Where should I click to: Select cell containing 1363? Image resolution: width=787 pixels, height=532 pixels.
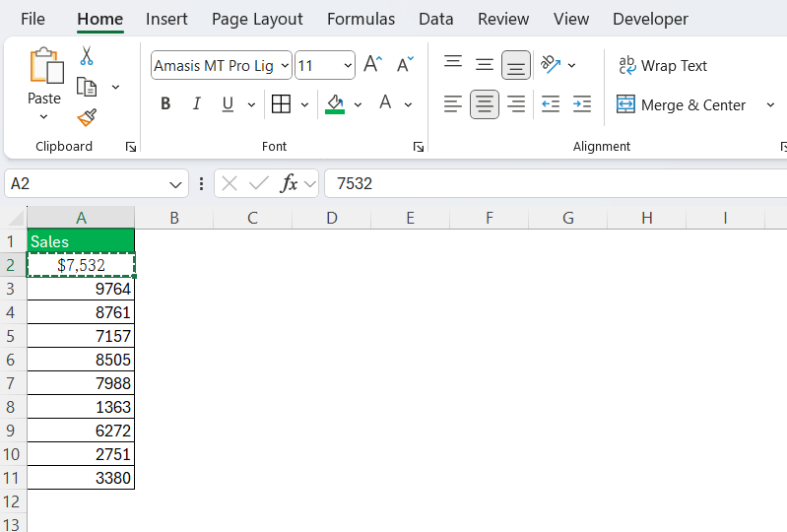tap(81, 407)
